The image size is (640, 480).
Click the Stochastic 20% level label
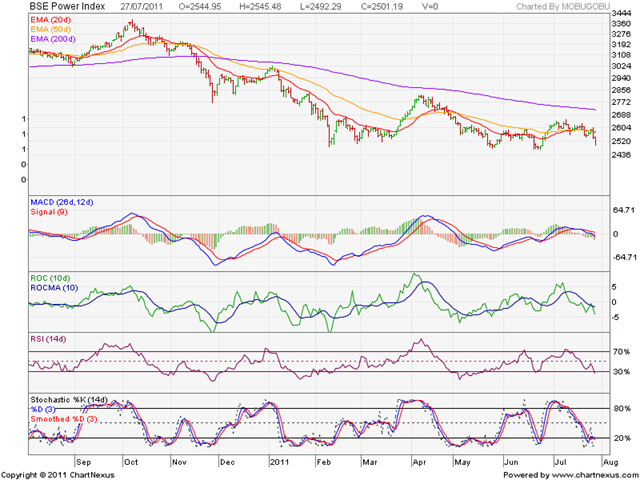tap(622, 438)
